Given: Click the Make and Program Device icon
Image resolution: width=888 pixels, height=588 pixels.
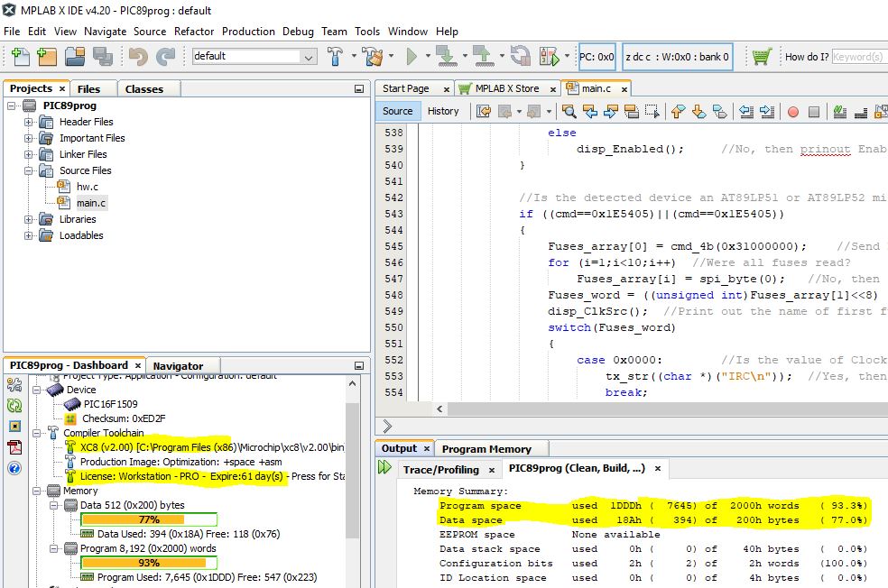Looking at the screenshot, I should (447, 57).
